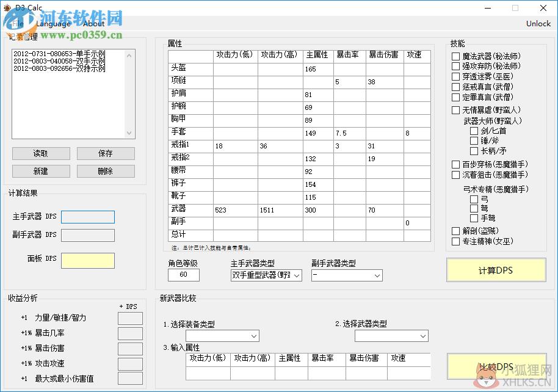Click the 比较DPS button
This screenshot has width=558, height=392.
(x=496, y=367)
